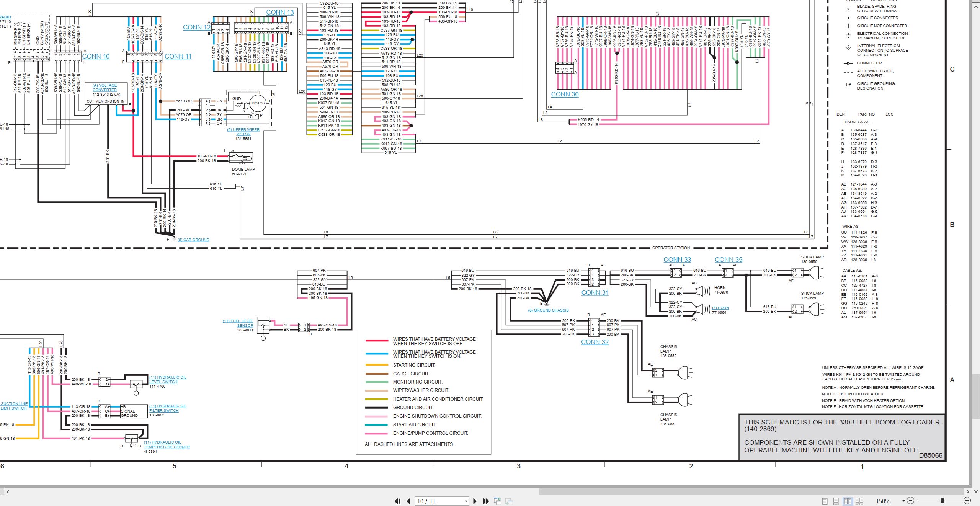The height and width of the screenshot is (506, 980).
Task: Click the (6) Ground Chassis link
Action: click(x=548, y=310)
